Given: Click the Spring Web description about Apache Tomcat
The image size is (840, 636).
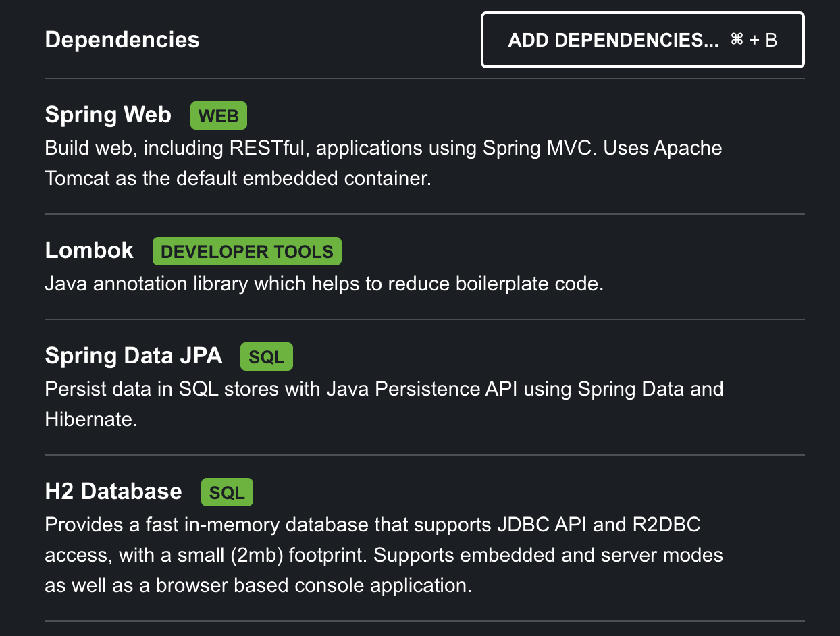Looking at the screenshot, I should click(384, 163).
